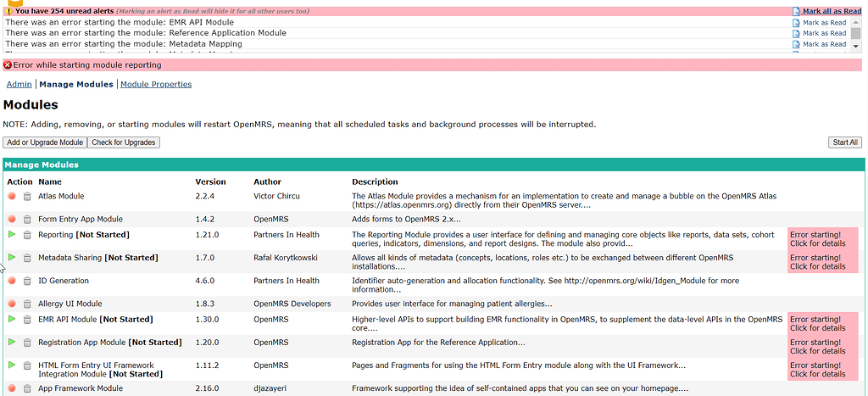868x396 pixels.
Task: Go to Module Properties
Action: (x=156, y=84)
